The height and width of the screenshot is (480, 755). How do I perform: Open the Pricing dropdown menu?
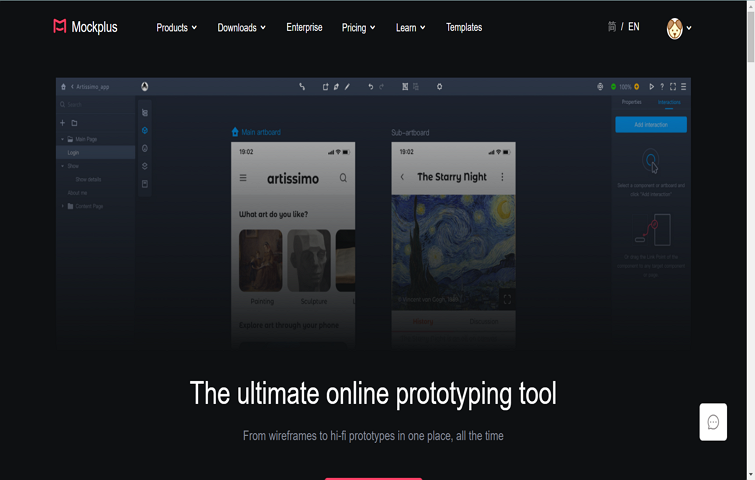point(358,27)
